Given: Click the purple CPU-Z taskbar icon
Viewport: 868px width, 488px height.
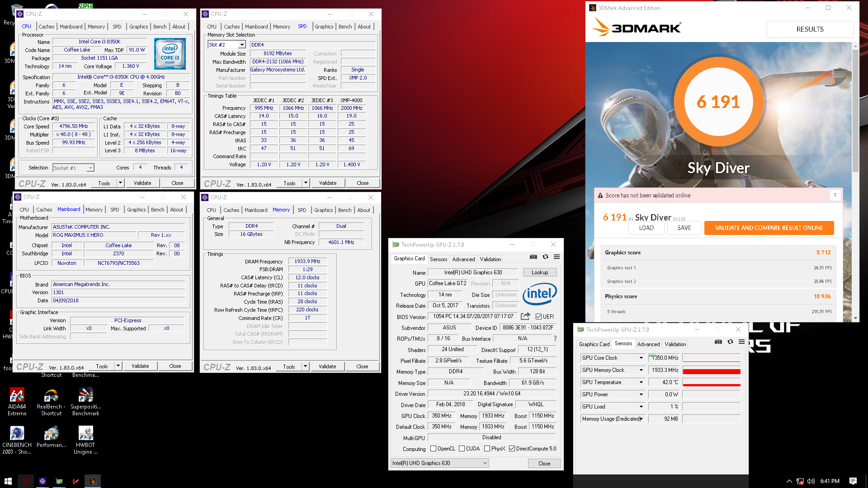Looking at the screenshot, I should (42, 481).
